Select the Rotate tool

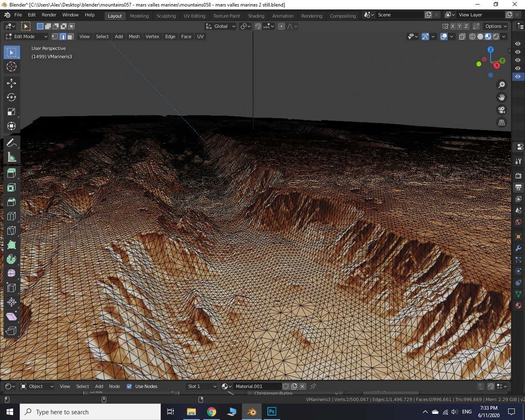tap(11, 98)
